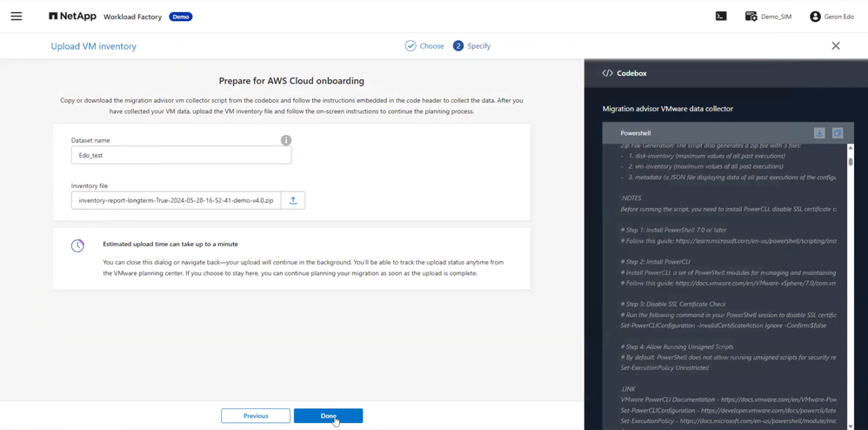Open the terminal console icon
The height and width of the screenshot is (430, 868).
pyautogui.click(x=721, y=16)
